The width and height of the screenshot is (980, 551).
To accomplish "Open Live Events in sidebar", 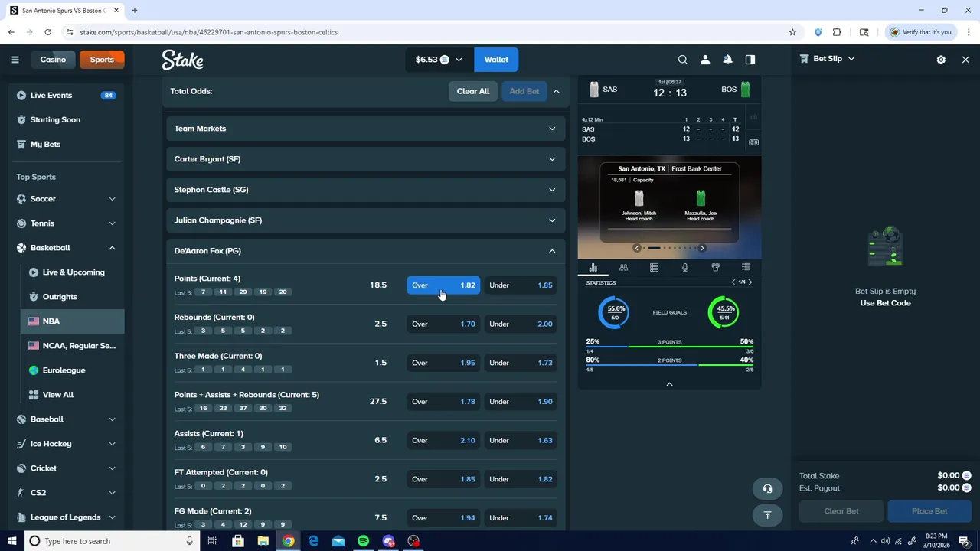I will pos(67,95).
